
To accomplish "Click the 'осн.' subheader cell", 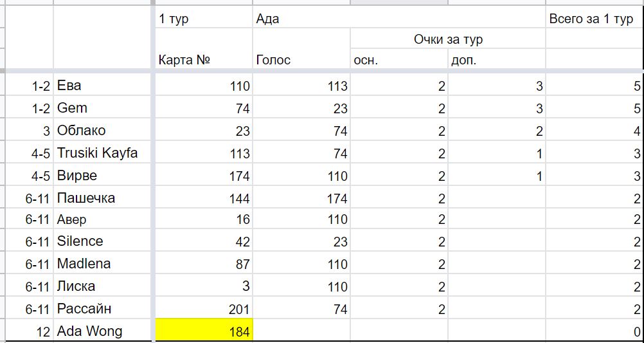I will (398, 59).
